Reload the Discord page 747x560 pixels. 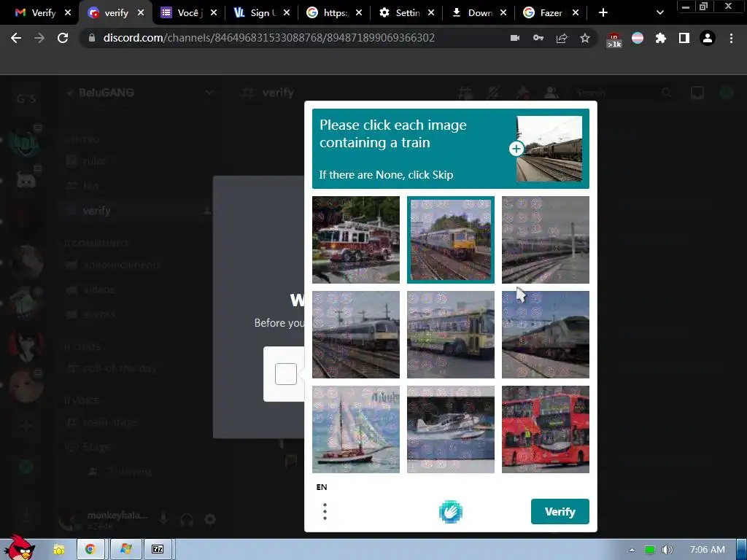[63, 38]
